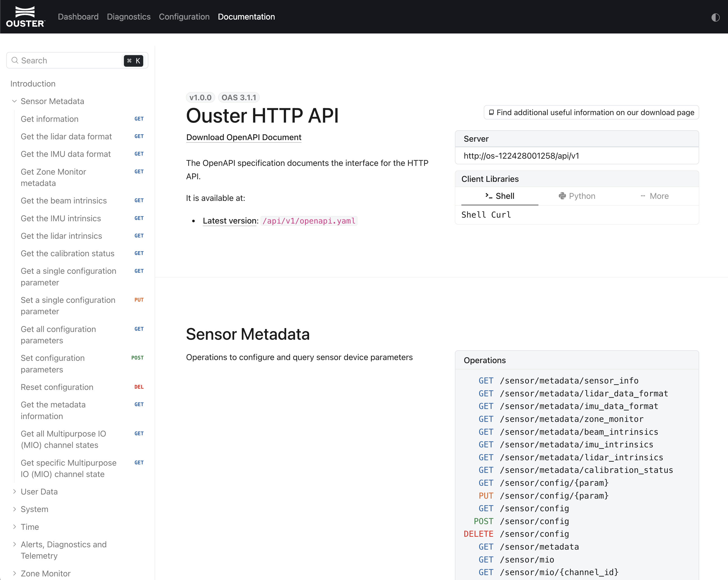Select Get the lidar data format

point(82,137)
